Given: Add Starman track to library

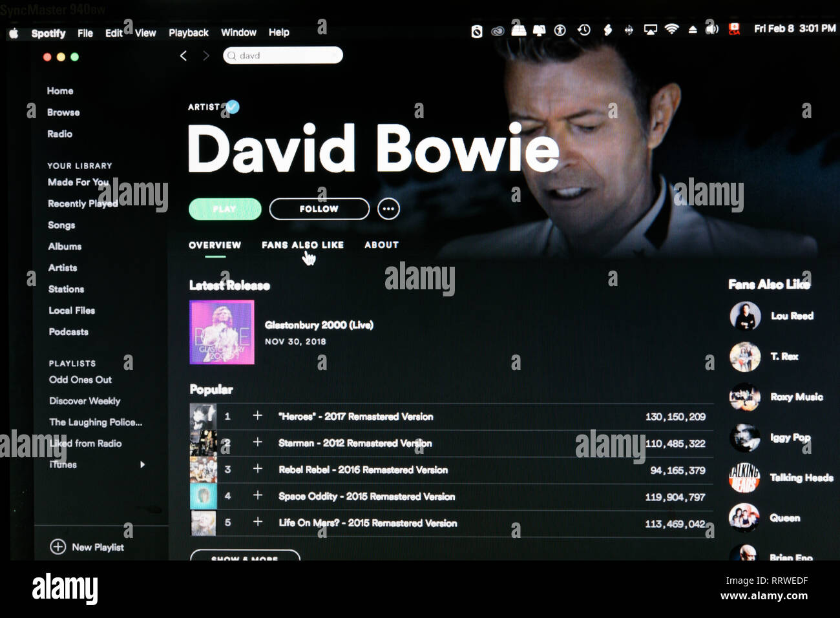Looking at the screenshot, I should [257, 442].
